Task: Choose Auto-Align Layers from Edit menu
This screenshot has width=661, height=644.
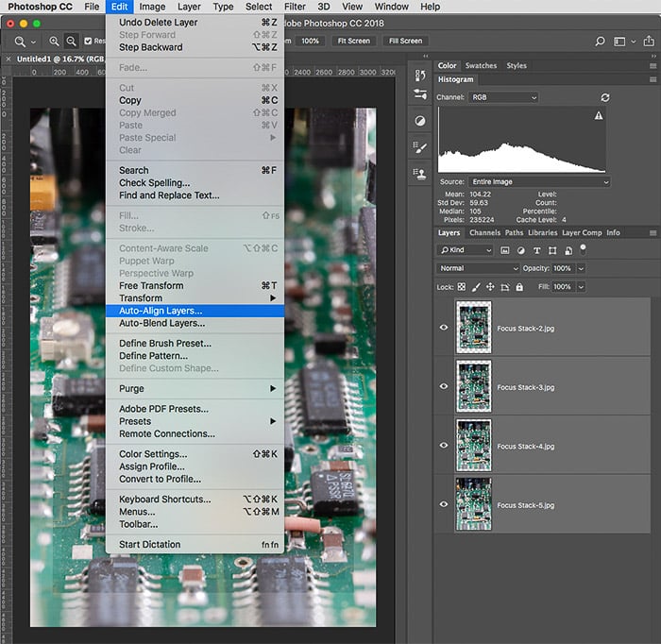Action: coord(195,311)
